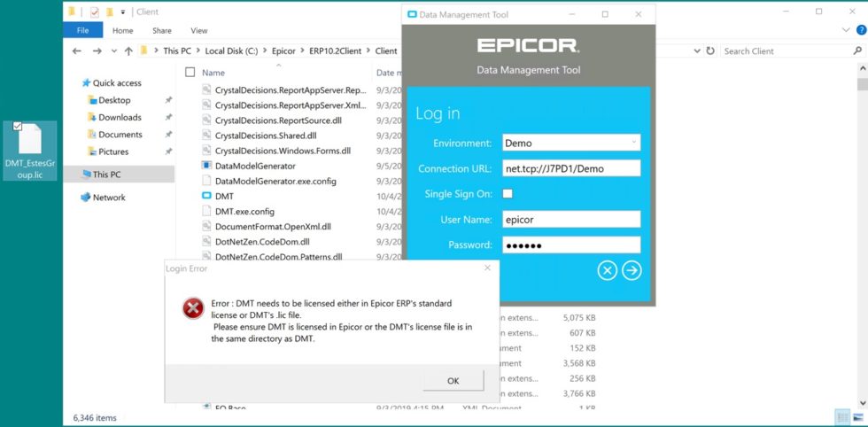The height and width of the screenshot is (427, 868).
Task: Toggle checkbox on DMT_EstesGroup.lic desktop icon
Action: point(17,127)
